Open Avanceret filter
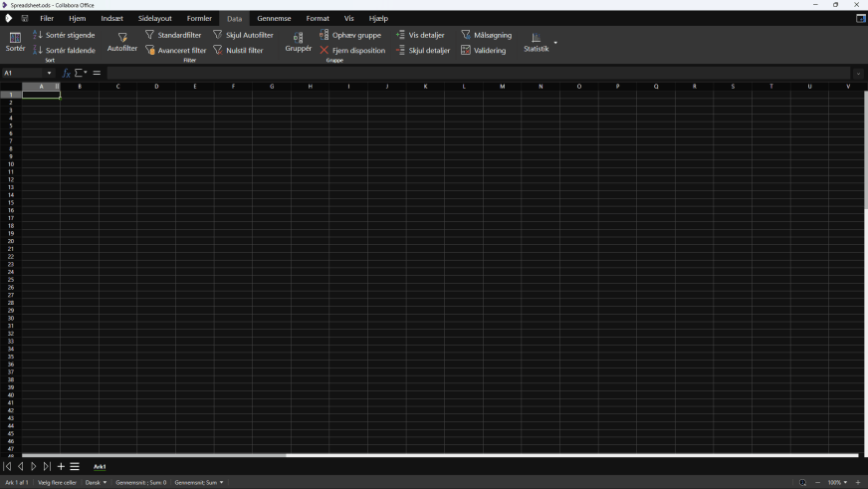The image size is (868, 489). 175,50
